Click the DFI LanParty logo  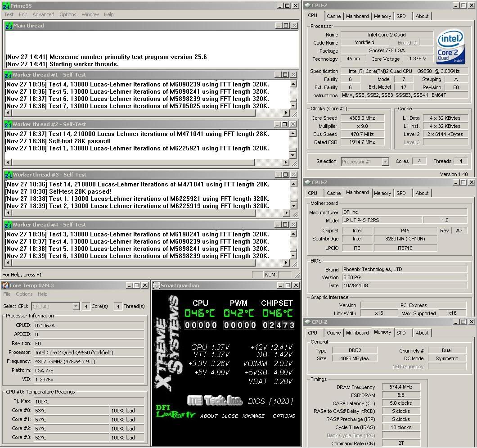click(x=175, y=411)
